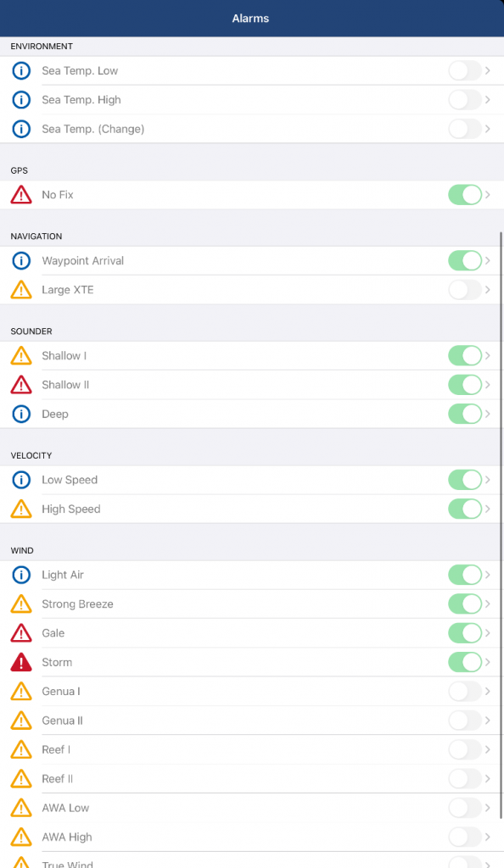Click the info icon beside Sea Temp. Low
The height and width of the screenshot is (868, 504).
tap(21, 70)
